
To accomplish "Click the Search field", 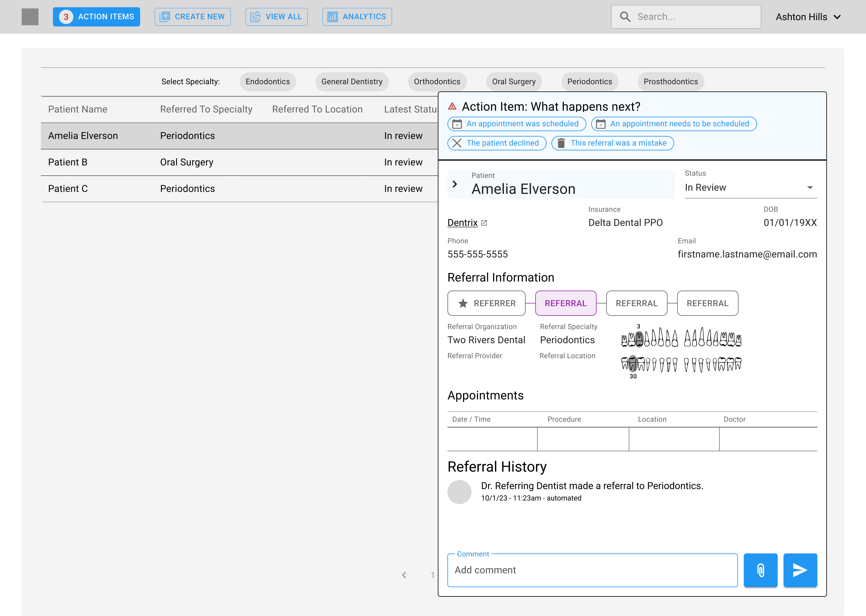I will (686, 17).
